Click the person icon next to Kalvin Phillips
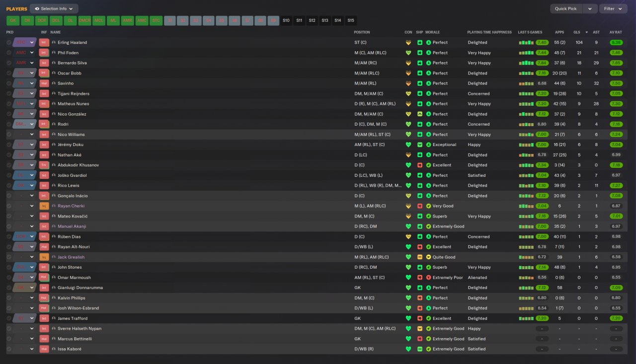 (54, 298)
